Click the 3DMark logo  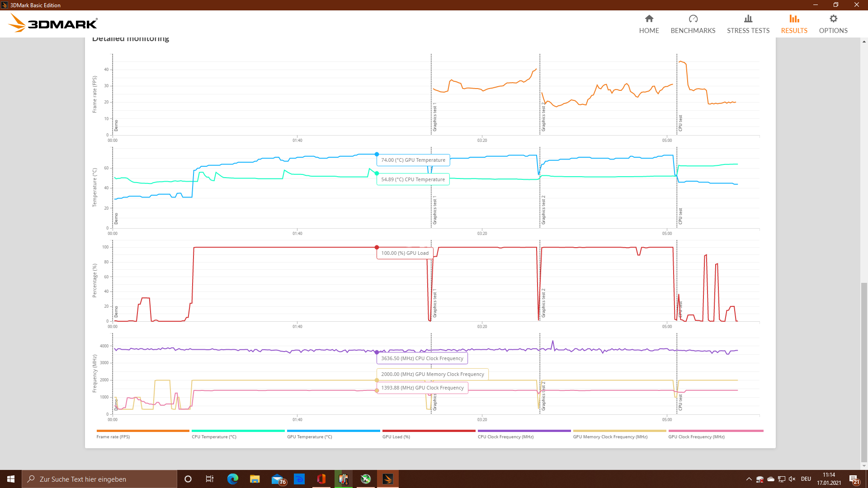click(53, 23)
